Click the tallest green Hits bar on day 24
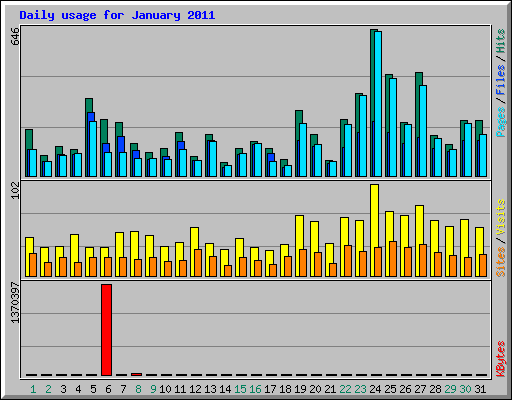Screen dimensions: 512x400 373,103
